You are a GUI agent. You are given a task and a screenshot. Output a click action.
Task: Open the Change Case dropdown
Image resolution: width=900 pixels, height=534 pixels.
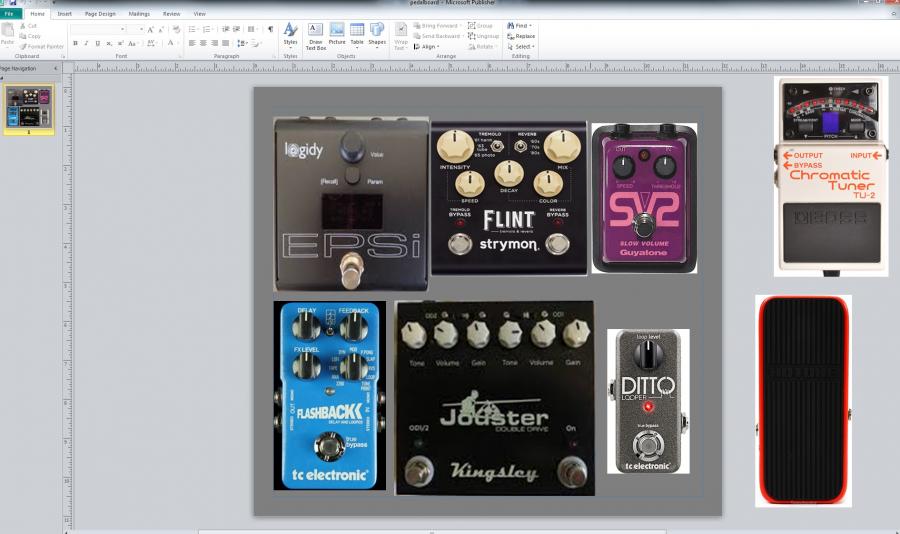[133, 44]
